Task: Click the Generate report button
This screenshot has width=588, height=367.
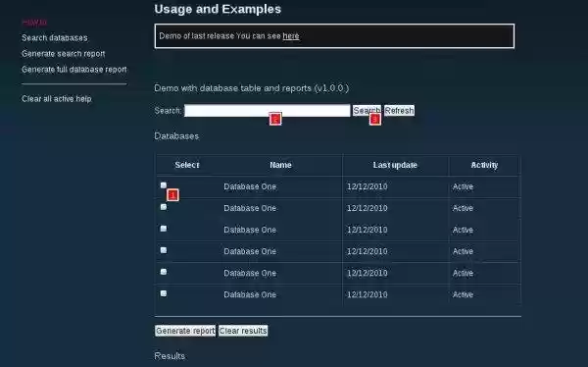Action: (x=185, y=331)
